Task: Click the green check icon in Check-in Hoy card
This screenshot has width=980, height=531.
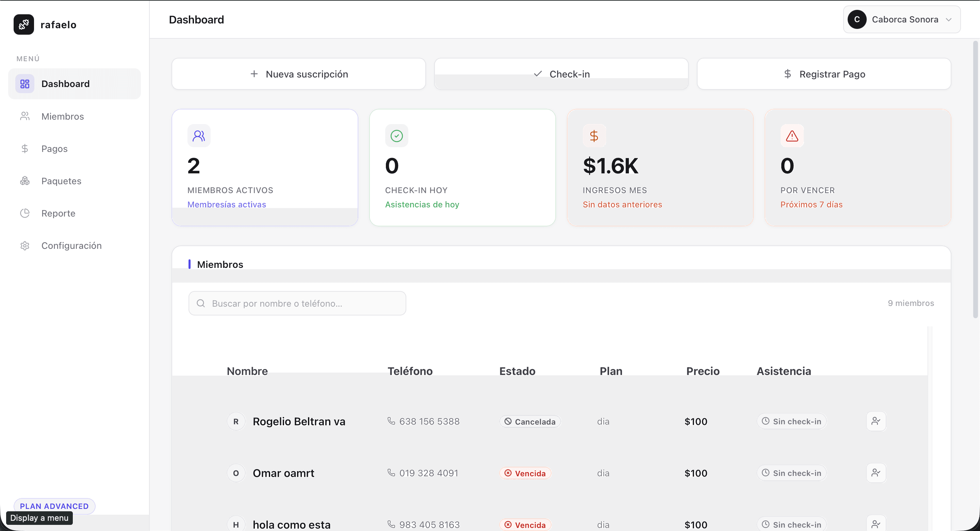Action: (x=396, y=136)
